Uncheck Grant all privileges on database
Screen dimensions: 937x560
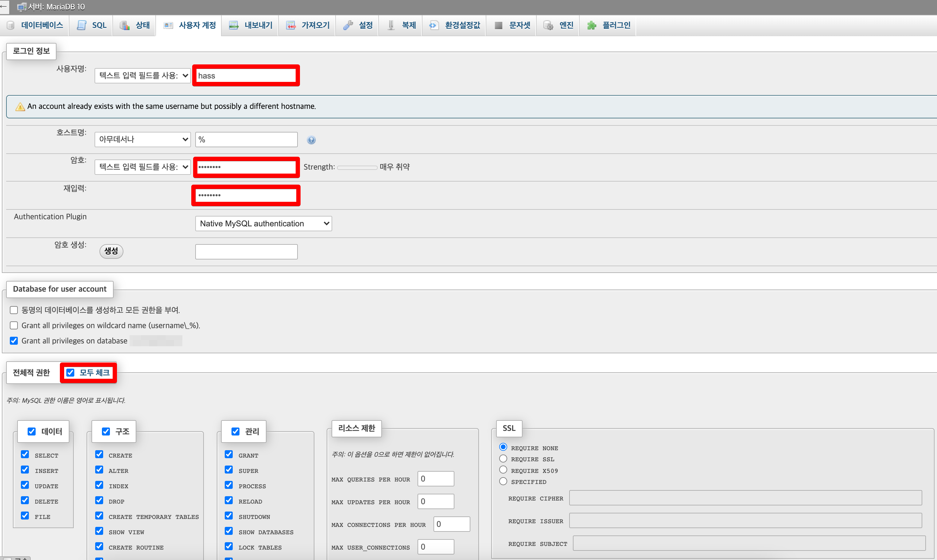(14, 340)
